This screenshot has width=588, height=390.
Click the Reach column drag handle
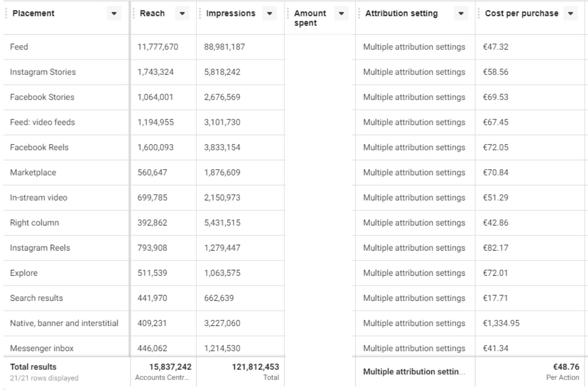(133, 14)
